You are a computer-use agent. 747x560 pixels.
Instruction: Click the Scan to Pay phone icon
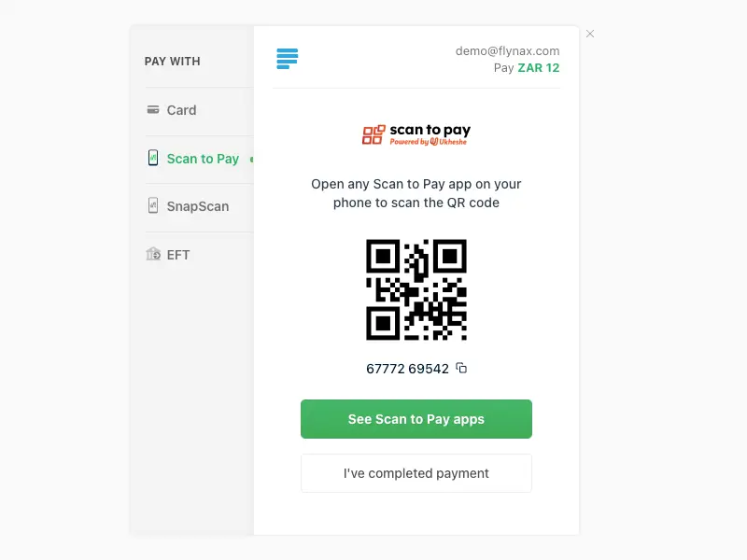pyautogui.click(x=153, y=158)
